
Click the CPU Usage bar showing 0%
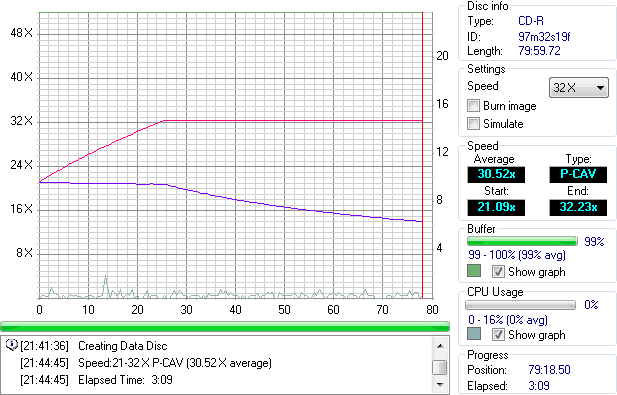click(x=520, y=305)
